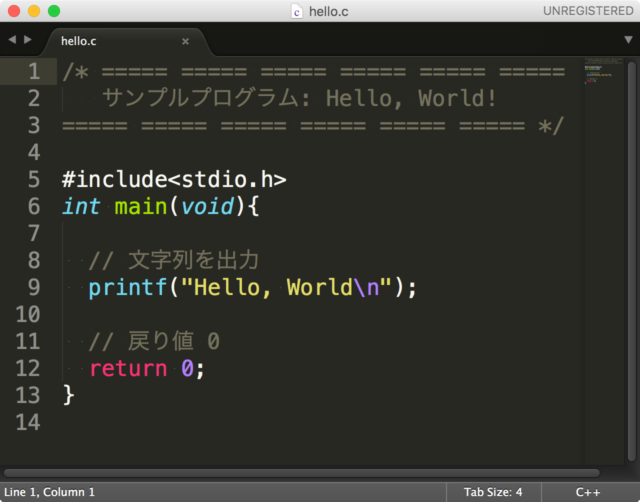Screen dimensions: 640x502
Task: Click the forward tab-navigation arrow
Action: pyautogui.click(x=28, y=40)
